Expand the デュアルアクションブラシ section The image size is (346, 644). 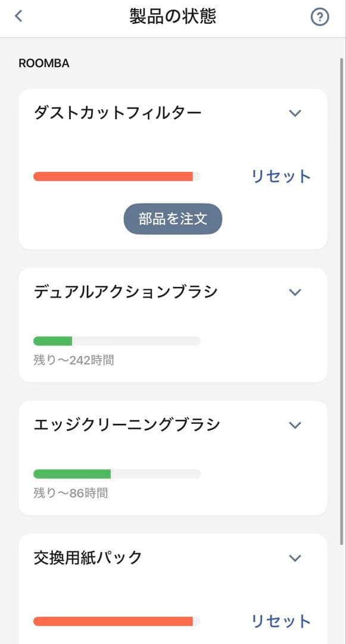[x=294, y=292]
